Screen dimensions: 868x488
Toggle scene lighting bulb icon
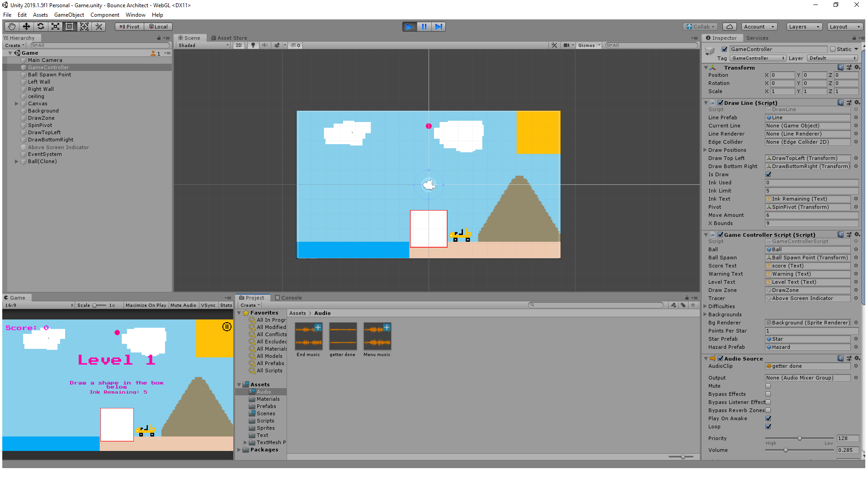(x=253, y=45)
